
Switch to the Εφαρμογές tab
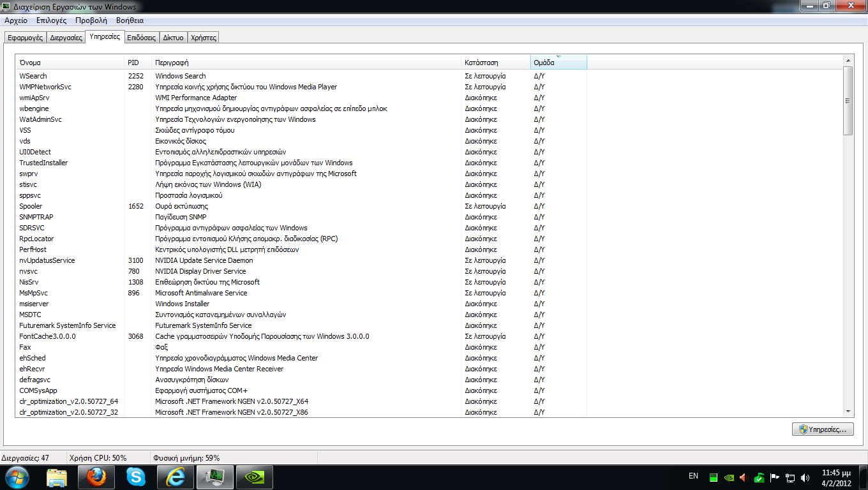tap(26, 38)
